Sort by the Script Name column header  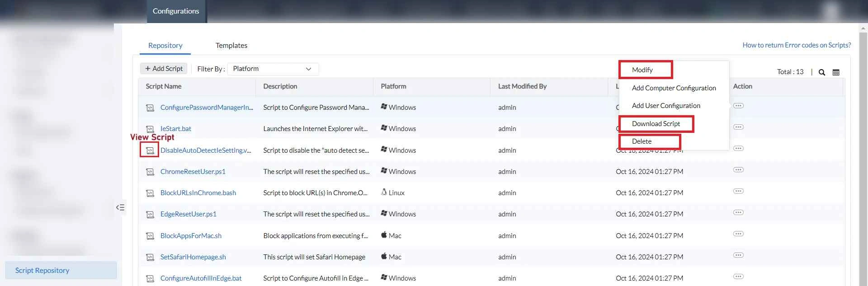[x=164, y=86]
